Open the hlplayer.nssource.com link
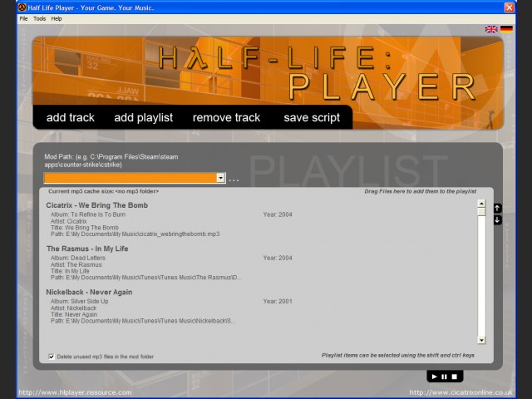Screen dimensions: 532x399 [x=75, y=392]
